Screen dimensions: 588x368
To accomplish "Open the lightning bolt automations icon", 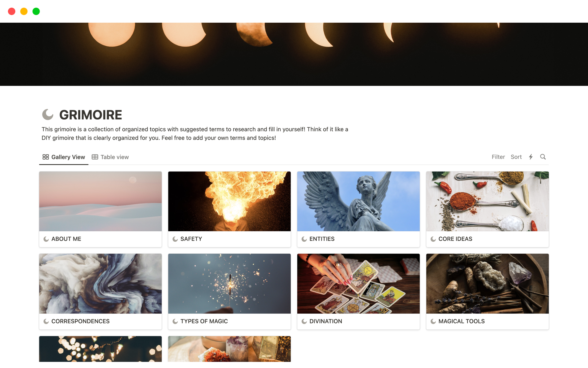I will pyautogui.click(x=531, y=157).
